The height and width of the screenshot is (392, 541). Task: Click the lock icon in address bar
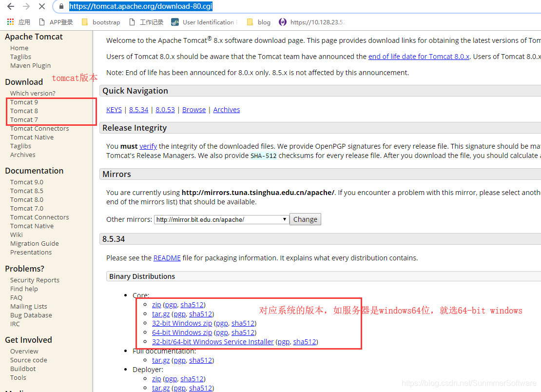point(61,6)
